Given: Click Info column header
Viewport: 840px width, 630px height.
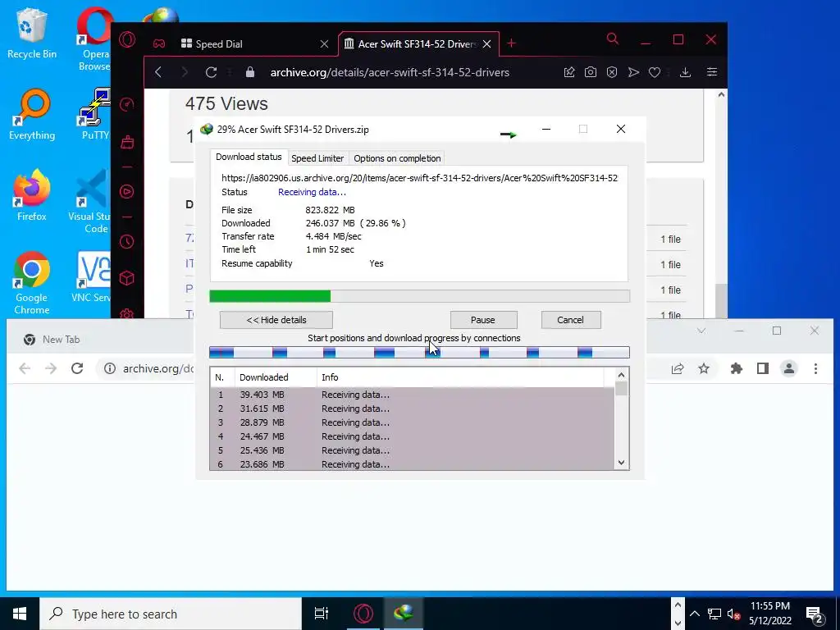Looking at the screenshot, I should coord(460,377).
